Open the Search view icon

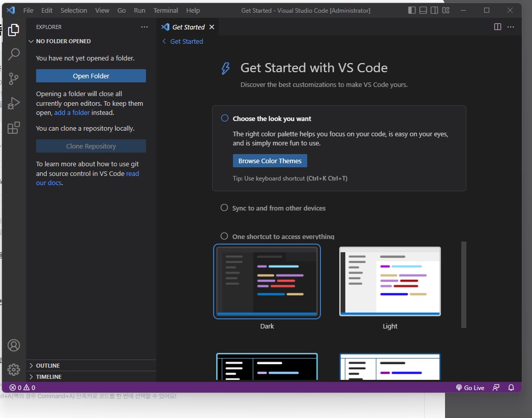[x=14, y=54]
